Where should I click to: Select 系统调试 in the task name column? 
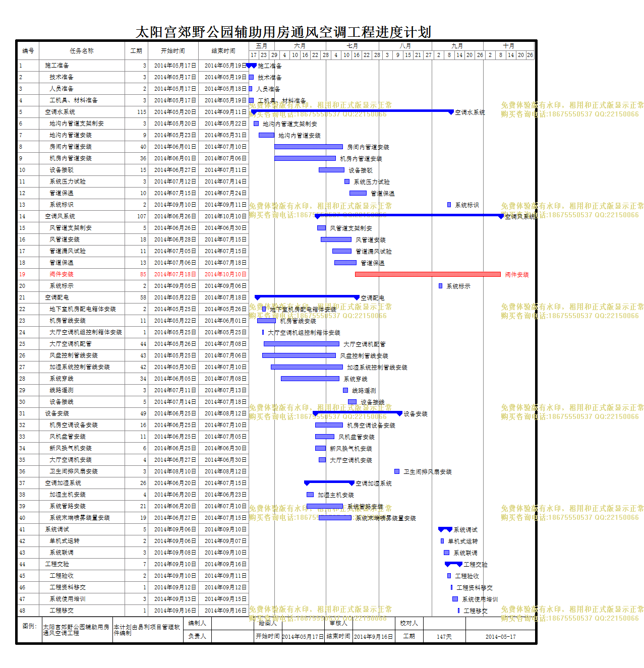(x=57, y=529)
